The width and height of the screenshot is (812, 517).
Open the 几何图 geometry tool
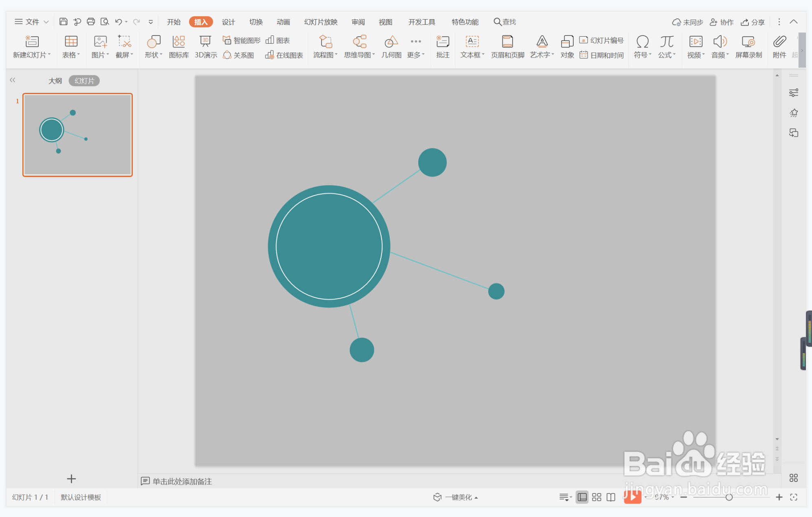(391, 46)
